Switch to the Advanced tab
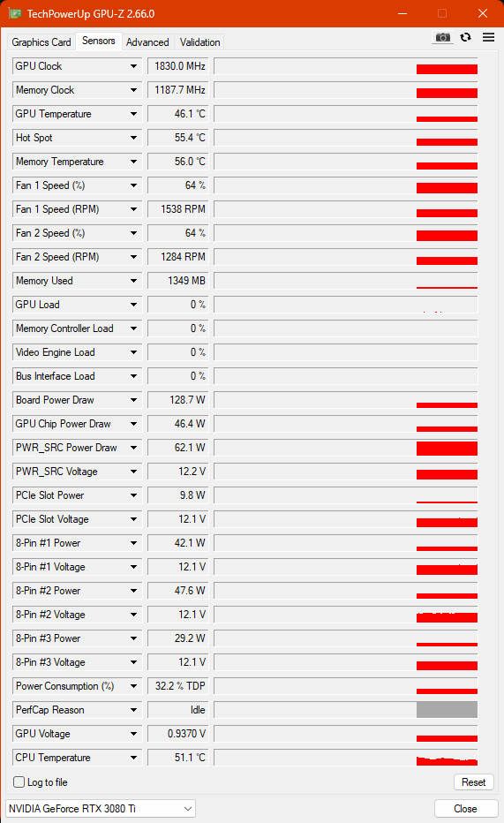504x823 pixels. tap(147, 42)
